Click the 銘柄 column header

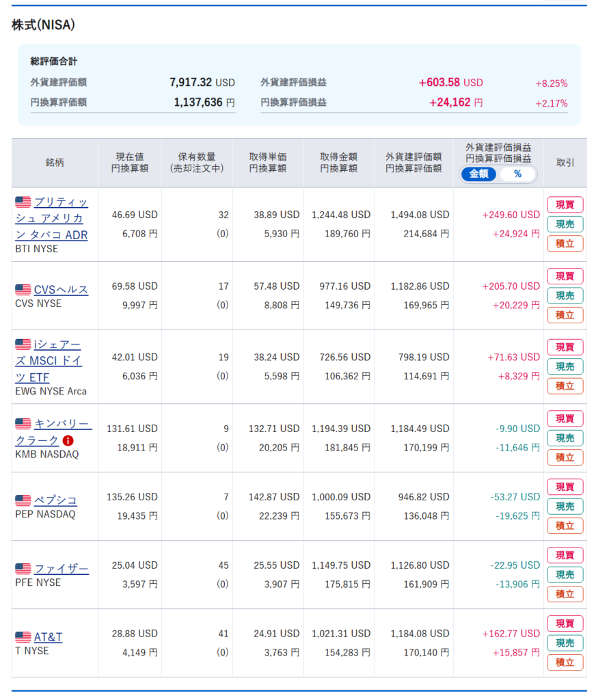coord(55,163)
